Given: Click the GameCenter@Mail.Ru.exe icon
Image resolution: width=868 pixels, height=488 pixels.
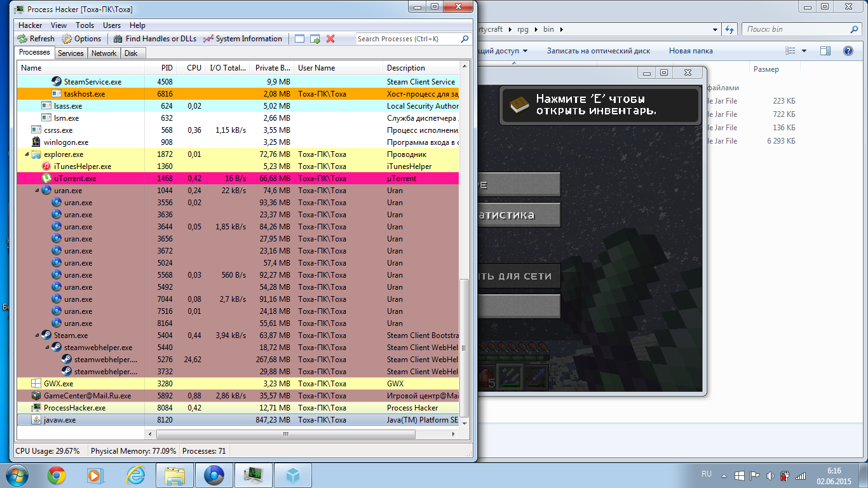Looking at the screenshot, I should click(x=36, y=396).
